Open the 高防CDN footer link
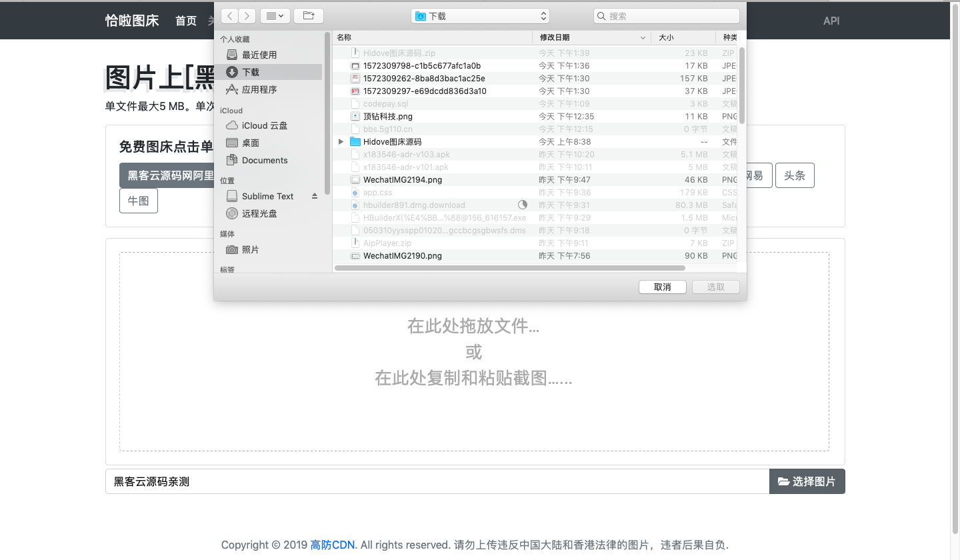The width and height of the screenshot is (960, 560). (x=332, y=545)
